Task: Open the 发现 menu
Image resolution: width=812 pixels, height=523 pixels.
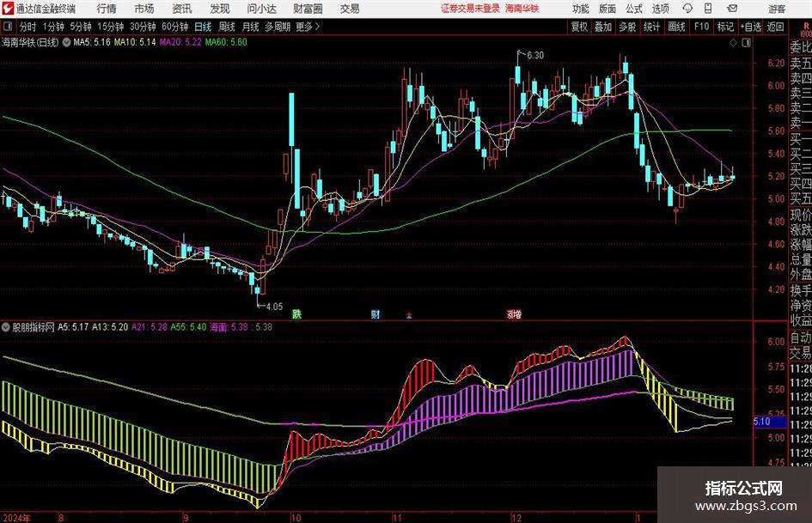Action: (x=220, y=9)
